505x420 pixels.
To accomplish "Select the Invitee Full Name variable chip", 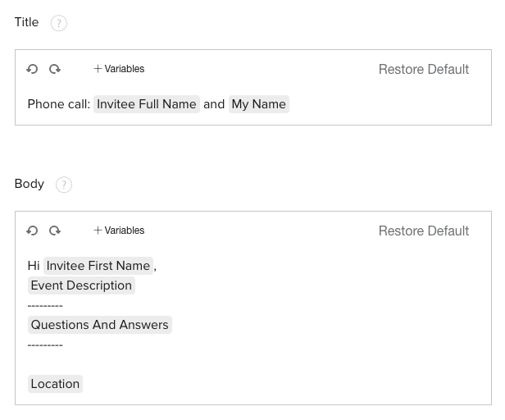I will (x=147, y=104).
